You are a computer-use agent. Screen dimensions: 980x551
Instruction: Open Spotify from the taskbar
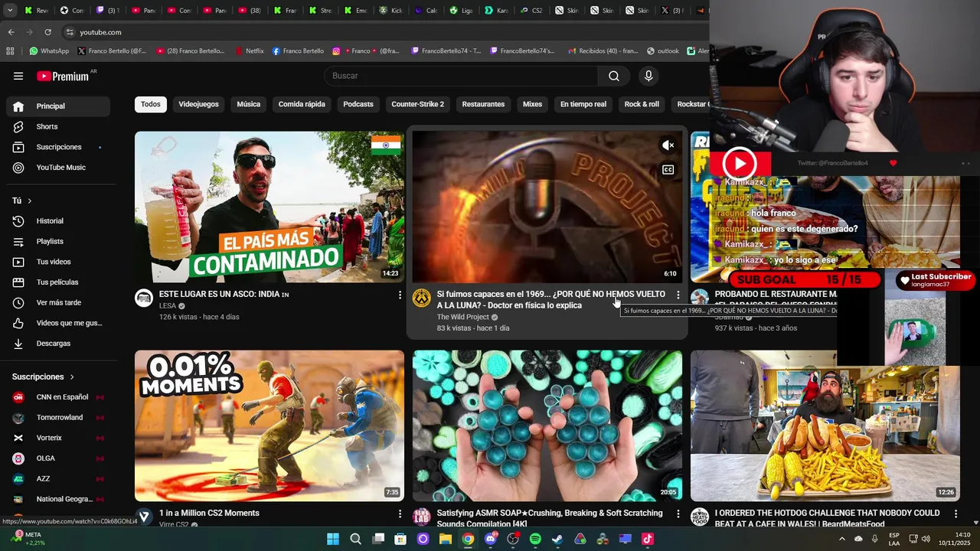(x=535, y=539)
